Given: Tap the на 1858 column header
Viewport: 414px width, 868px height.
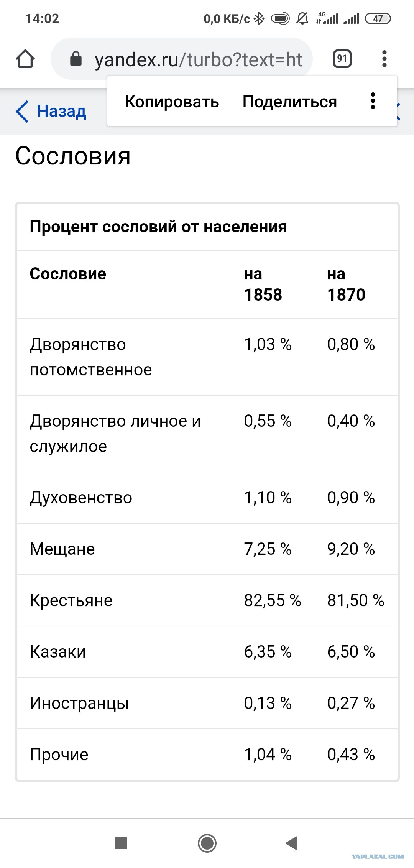Looking at the screenshot, I should (x=263, y=284).
